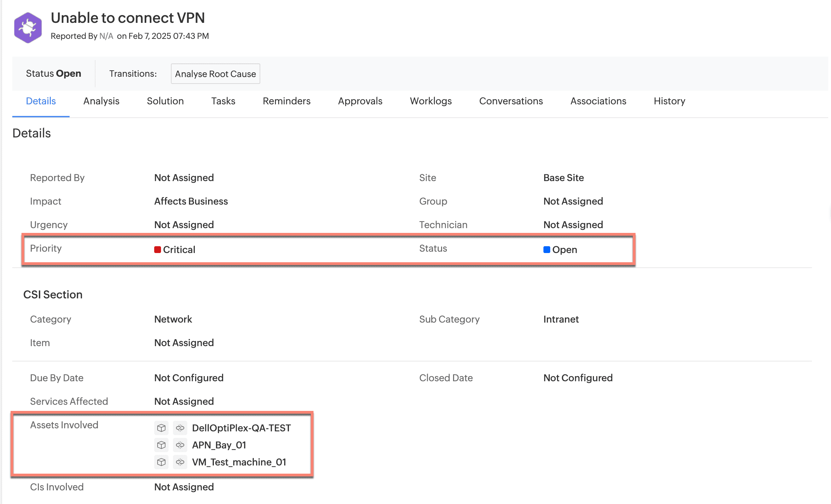This screenshot has width=831, height=504.
Task: Open the History tab
Action: [x=669, y=101]
